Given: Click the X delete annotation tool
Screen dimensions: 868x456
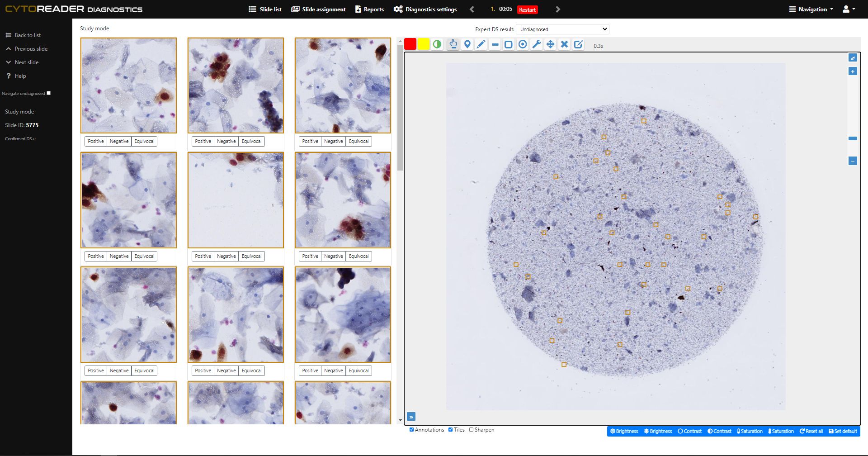Looking at the screenshot, I should 564,44.
